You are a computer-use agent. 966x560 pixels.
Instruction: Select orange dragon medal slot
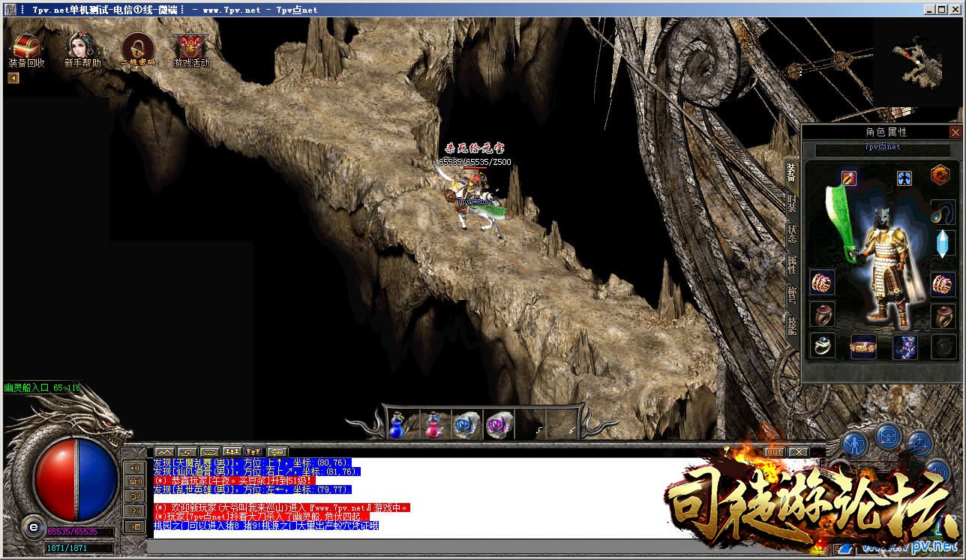940,175
